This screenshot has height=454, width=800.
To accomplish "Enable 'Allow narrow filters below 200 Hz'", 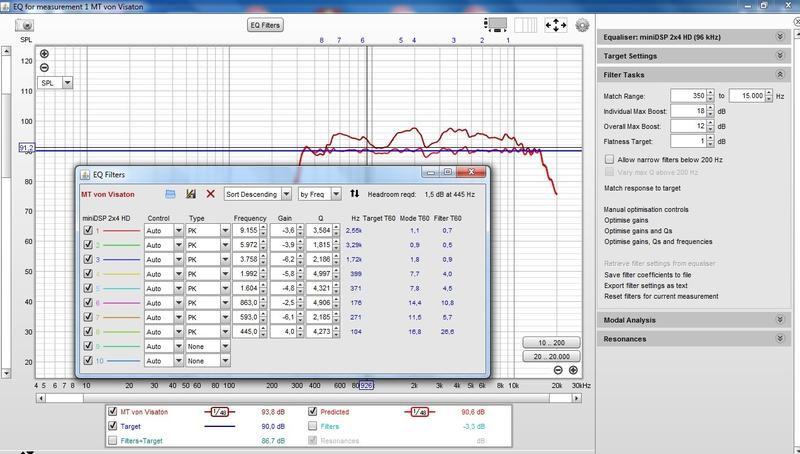I will [x=610, y=159].
